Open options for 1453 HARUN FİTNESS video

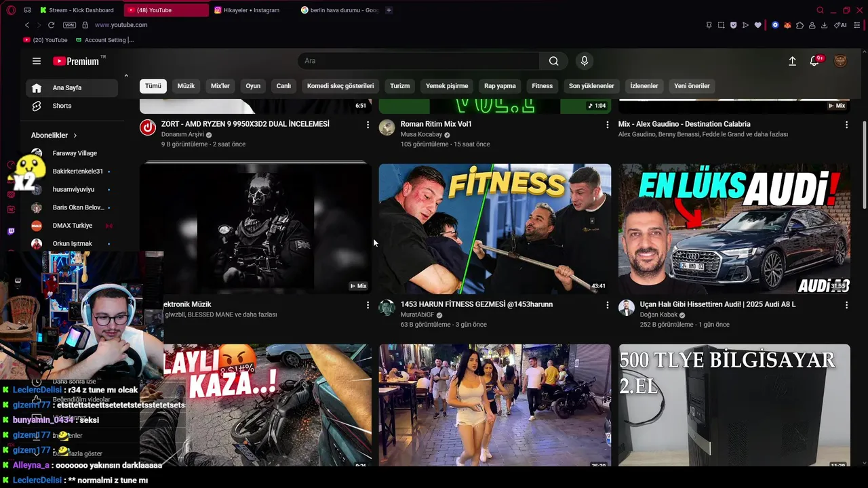tap(607, 305)
